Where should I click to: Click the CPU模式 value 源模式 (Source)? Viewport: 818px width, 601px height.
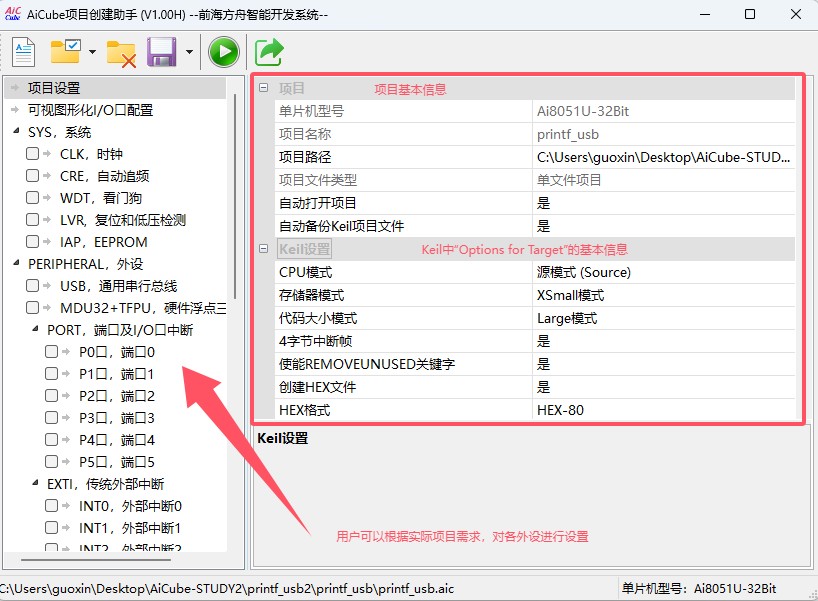(664, 272)
